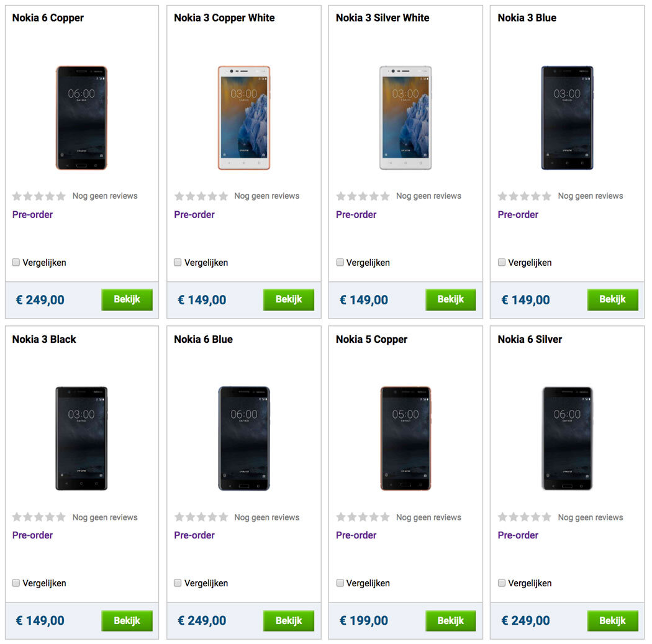This screenshot has height=644, width=652.
Task: Check Vergelijken for Nokia 3 Black
Action: click(16, 583)
